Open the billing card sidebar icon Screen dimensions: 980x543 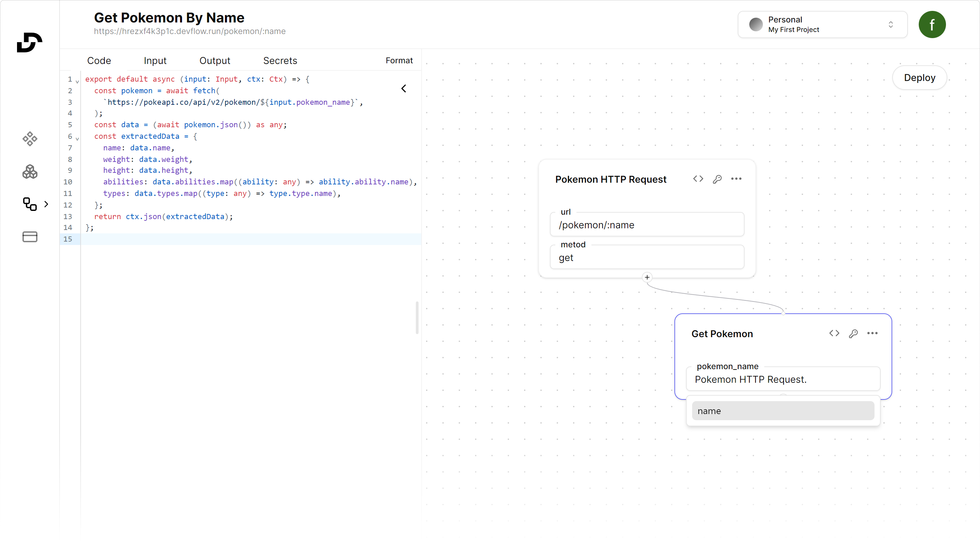(x=30, y=236)
